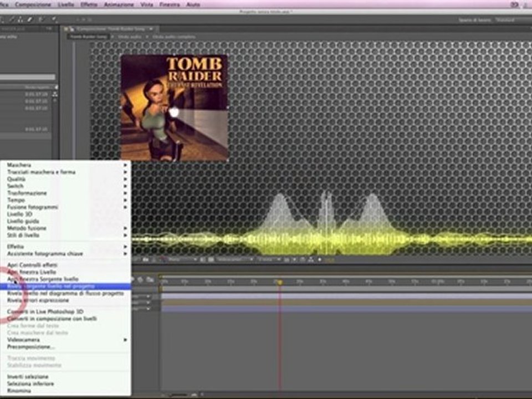532x399 pixels.
Task: Click the Tomb Raider cover image layer
Action: pos(175,108)
